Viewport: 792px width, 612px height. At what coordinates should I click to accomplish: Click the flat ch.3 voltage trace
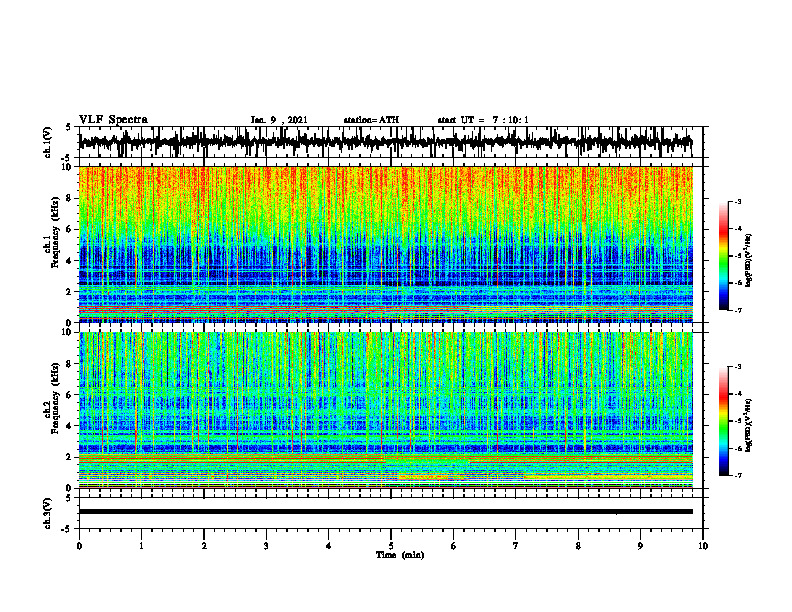(x=385, y=512)
